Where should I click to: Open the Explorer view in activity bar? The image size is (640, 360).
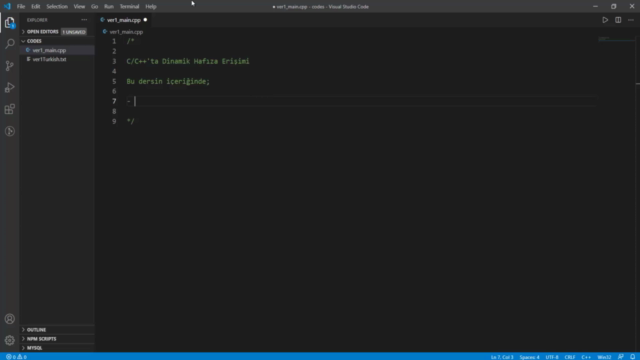point(10,22)
